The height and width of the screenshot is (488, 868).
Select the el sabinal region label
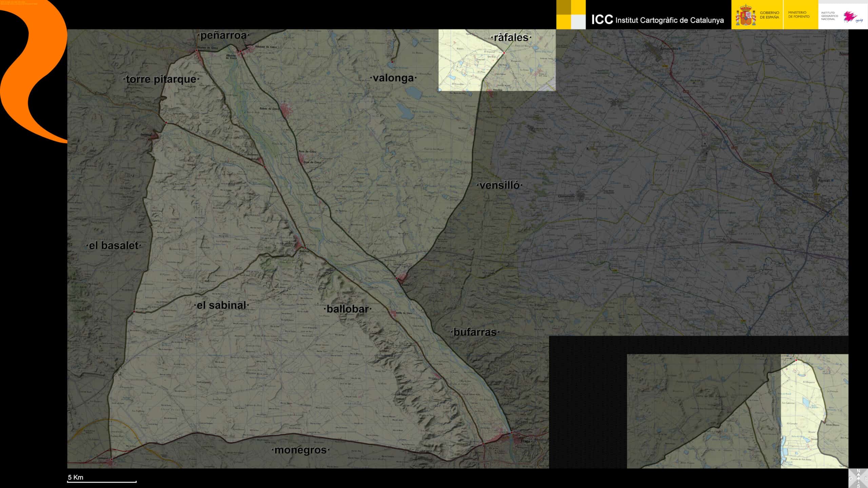[221, 305]
